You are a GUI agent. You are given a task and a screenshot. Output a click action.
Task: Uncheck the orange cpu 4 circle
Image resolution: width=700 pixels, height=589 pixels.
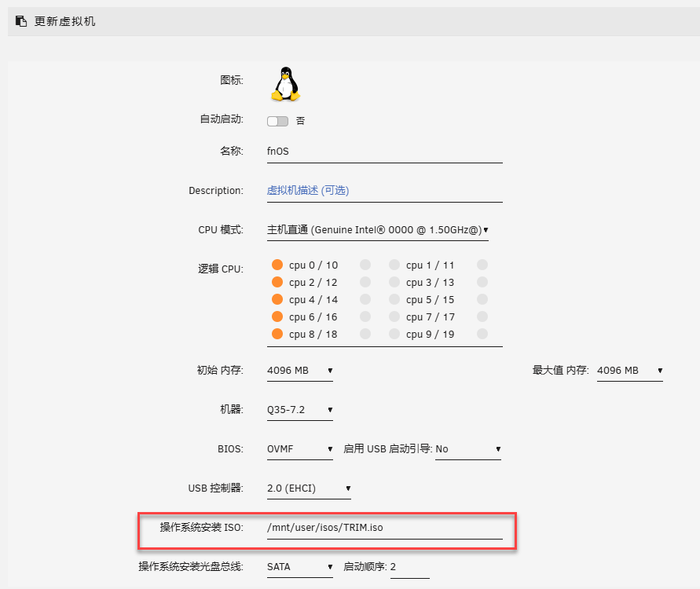(x=277, y=299)
